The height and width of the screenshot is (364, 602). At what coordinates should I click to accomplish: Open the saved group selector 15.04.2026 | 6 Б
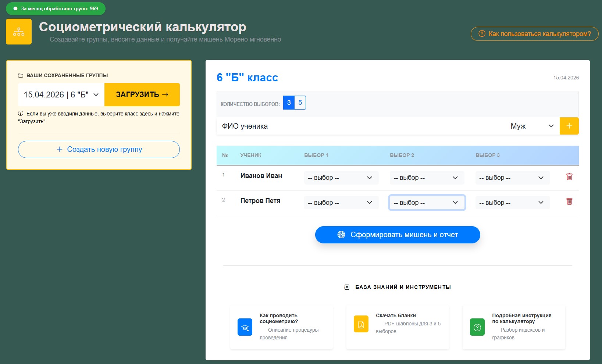pyautogui.click(x=60, y=94)
